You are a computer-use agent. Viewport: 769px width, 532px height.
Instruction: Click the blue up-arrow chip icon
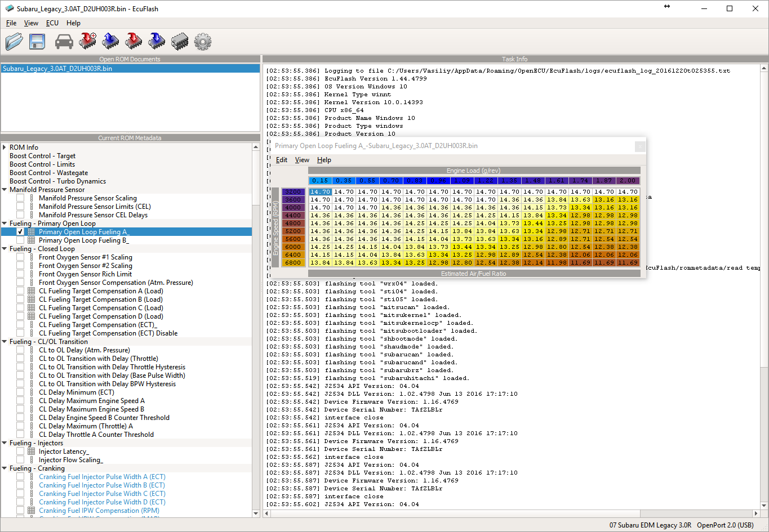[110, 41]
